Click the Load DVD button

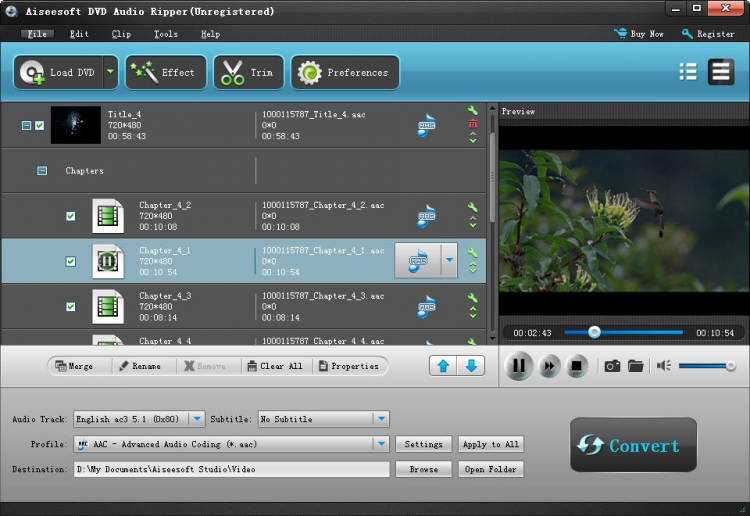pos(58,72)
